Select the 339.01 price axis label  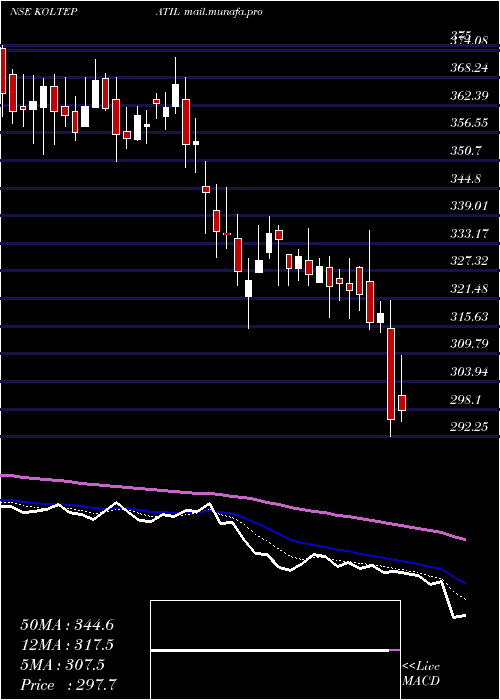469,206
